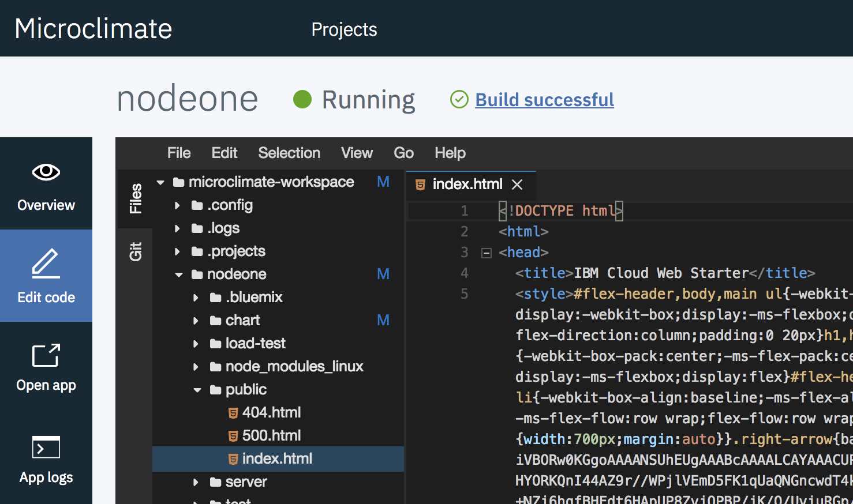Open the File menu
This screenshot has width=853, height=504.
tap(179, 153)
